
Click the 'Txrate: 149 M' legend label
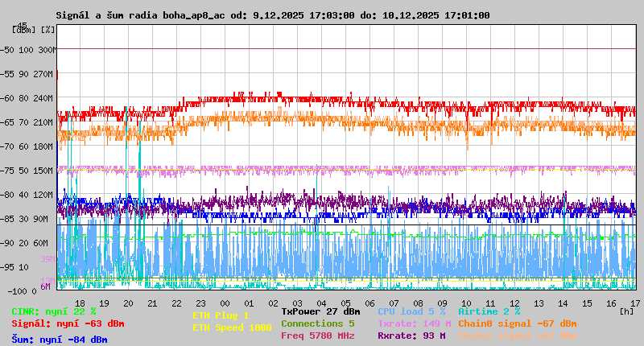(x=415, y=323)
